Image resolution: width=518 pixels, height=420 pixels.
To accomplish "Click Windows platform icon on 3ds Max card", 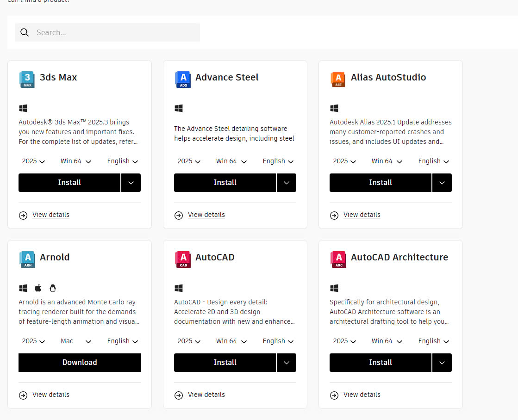I will [23, 108].
